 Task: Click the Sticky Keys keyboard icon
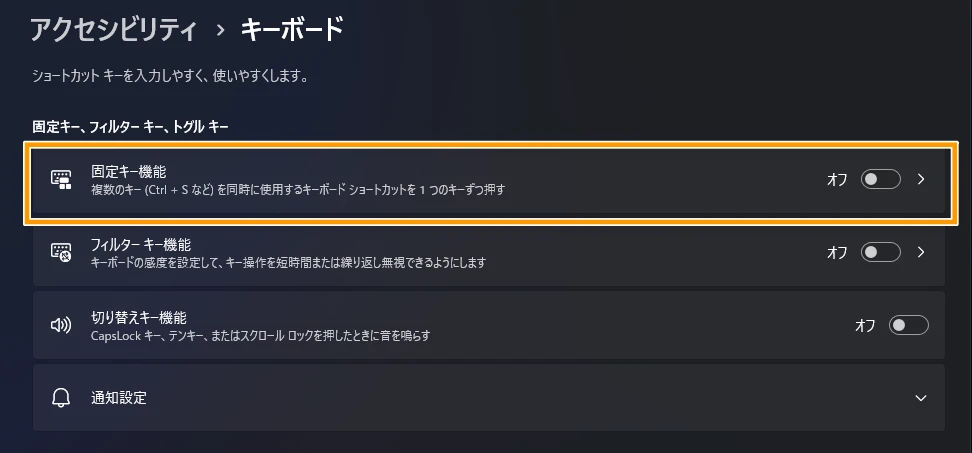coord(62,180)
